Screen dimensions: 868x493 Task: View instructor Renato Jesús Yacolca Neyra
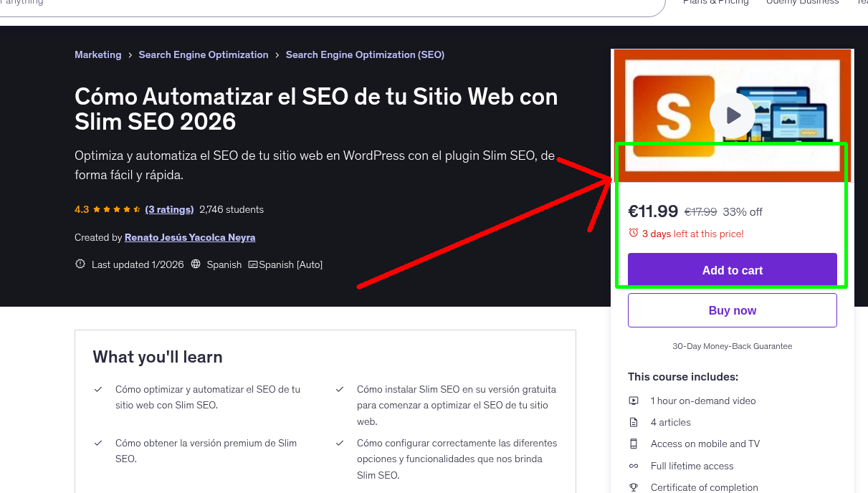[189, 237]
